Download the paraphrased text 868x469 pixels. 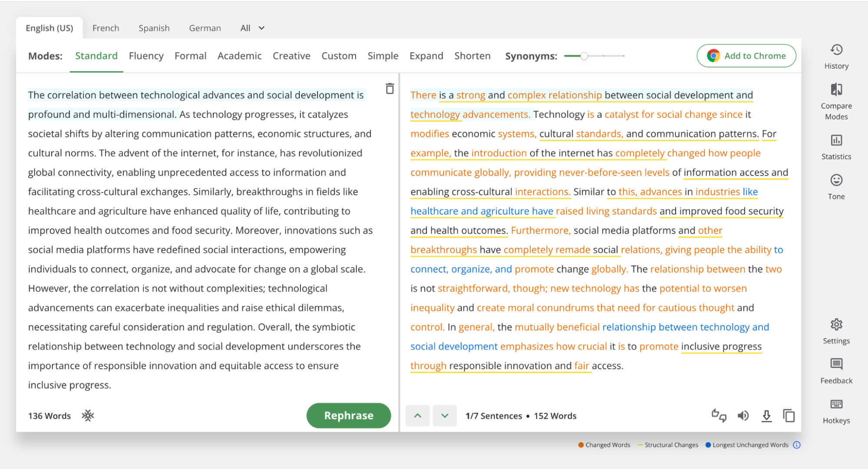click(766, 416)
